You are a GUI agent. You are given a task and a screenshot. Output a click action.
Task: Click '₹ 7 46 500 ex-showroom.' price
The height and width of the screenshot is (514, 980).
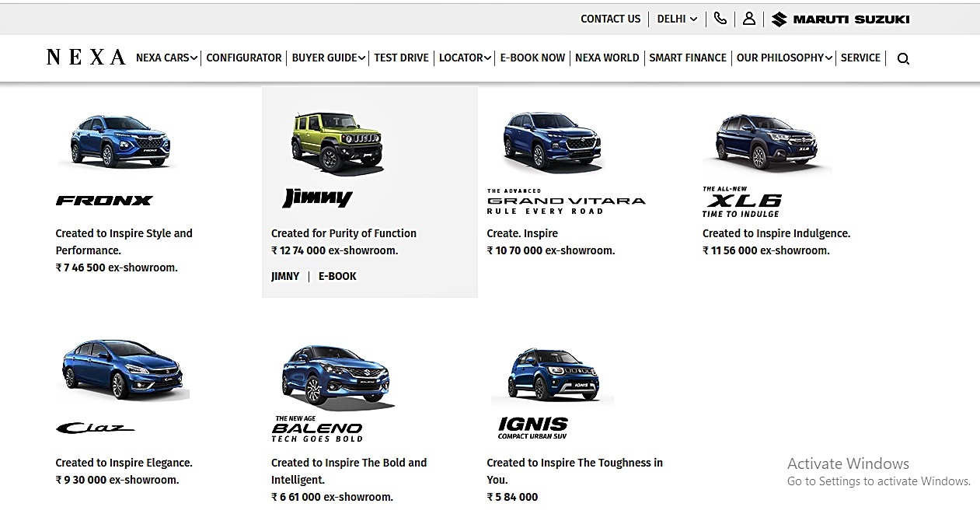click(x=117, y=267)
